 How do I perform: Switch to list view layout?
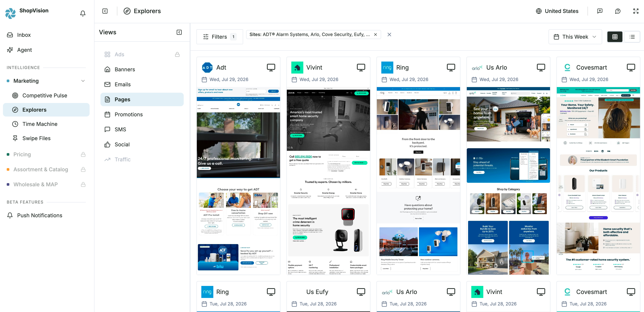[x=632, y=37]
